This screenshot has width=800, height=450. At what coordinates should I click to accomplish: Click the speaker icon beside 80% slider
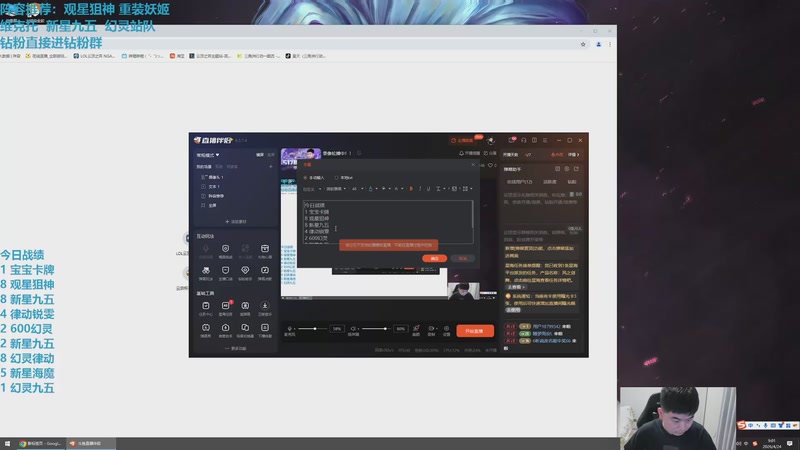(x=353, y=329)
